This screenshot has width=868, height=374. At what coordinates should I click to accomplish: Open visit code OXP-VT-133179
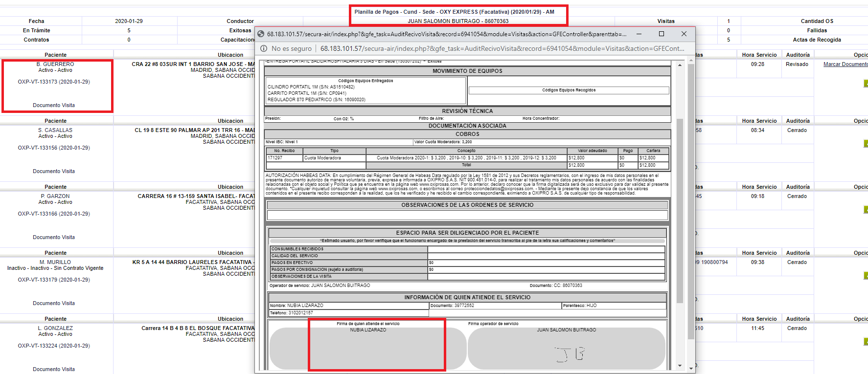pos(54,280)
